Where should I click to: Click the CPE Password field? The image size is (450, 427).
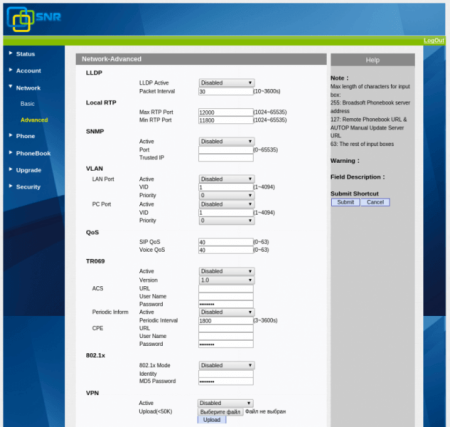[226, 344]
